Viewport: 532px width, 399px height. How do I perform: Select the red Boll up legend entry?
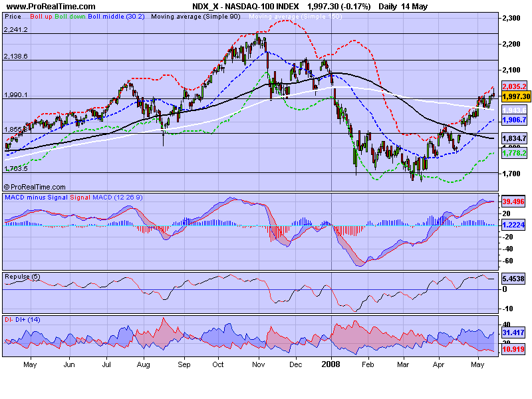pyautogui.click(x=41, y=16)
